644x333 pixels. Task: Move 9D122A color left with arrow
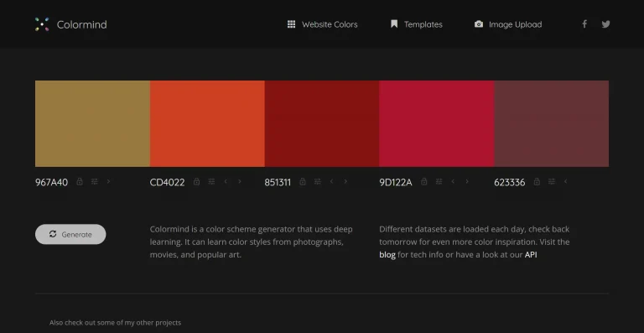[x=453, y=181]
